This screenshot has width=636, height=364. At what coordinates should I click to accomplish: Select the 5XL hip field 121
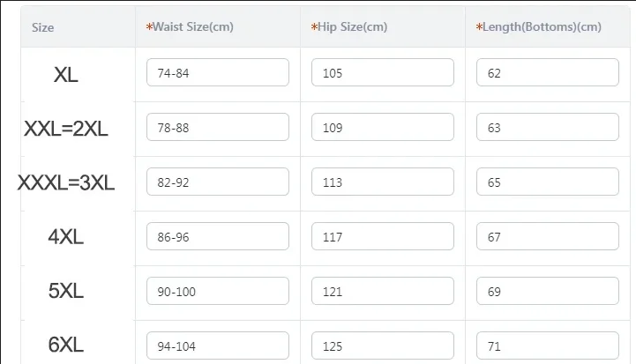383,291
